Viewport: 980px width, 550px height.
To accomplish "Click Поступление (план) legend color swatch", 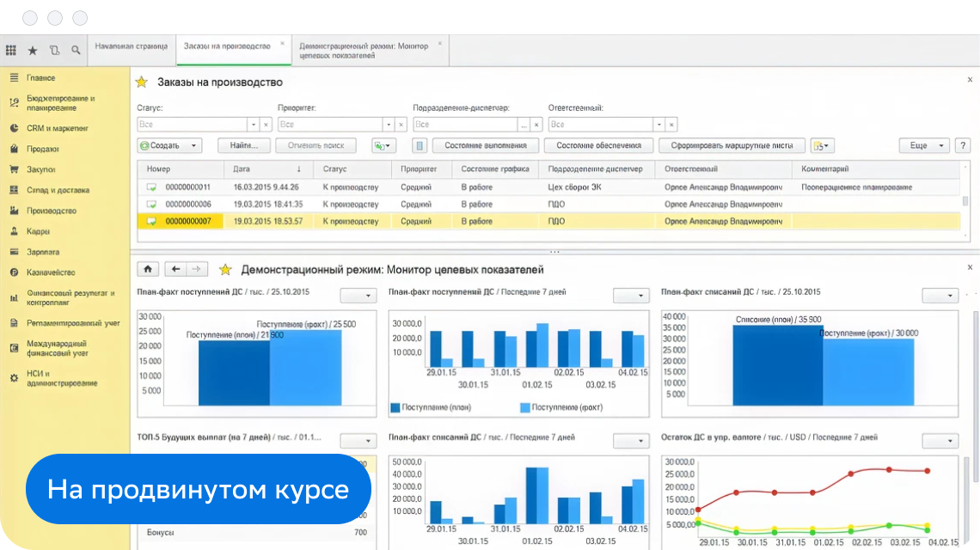I will pyautogui.click(x=395, y=407).
